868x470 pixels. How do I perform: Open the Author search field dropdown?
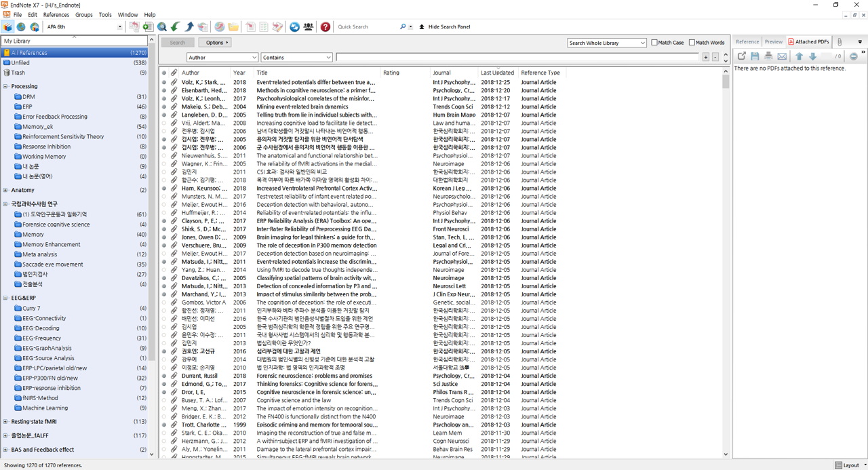click(222, 58)
